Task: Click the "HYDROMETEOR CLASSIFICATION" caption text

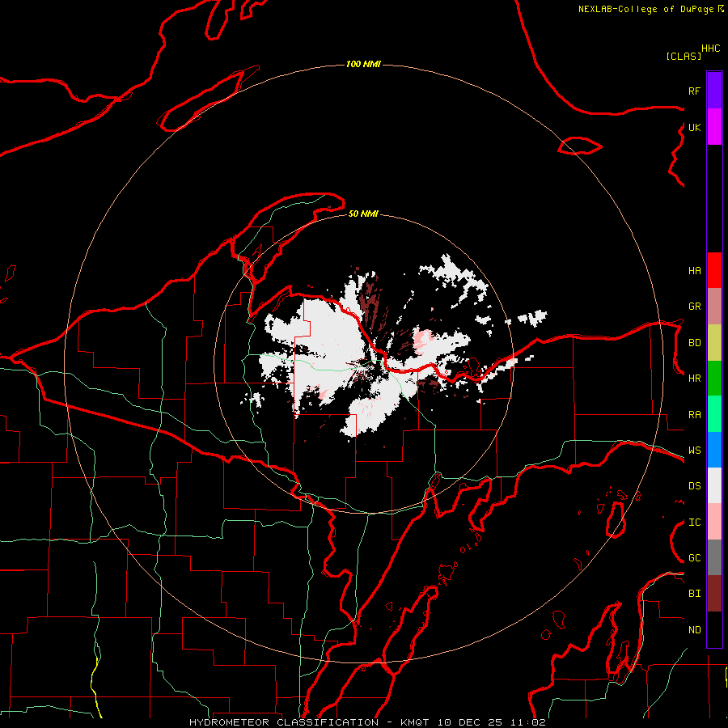Action: point(284,722)
